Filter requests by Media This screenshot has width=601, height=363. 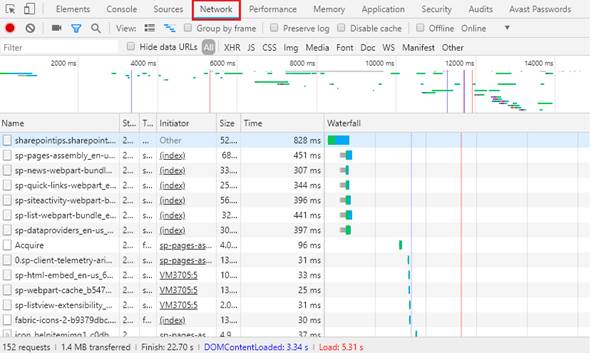[317, 48]
